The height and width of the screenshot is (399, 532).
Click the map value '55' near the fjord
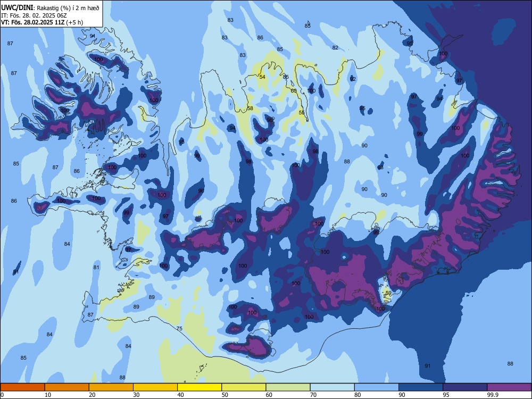pos(302,113)
